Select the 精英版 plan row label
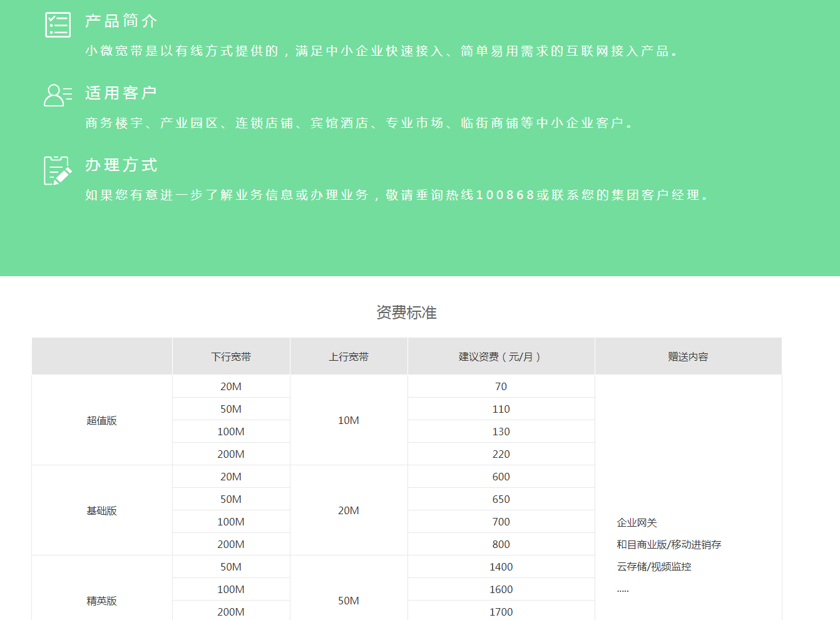 click(x=101, y=601)
